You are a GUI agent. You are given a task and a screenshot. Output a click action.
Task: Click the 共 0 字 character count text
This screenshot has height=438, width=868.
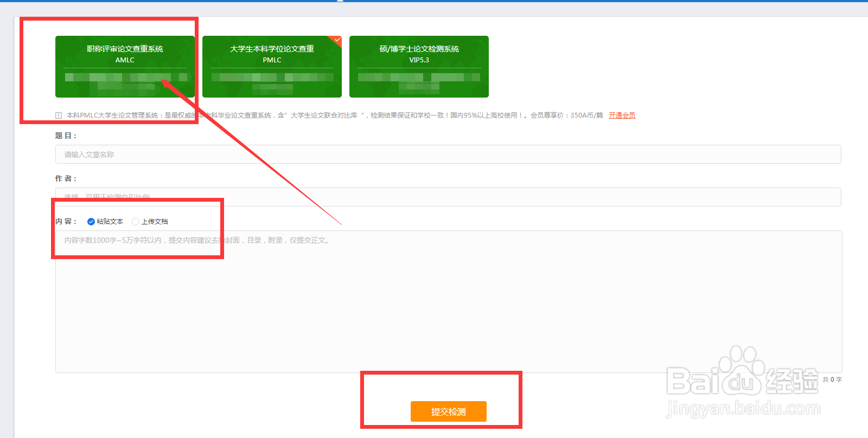click(832, 379)
